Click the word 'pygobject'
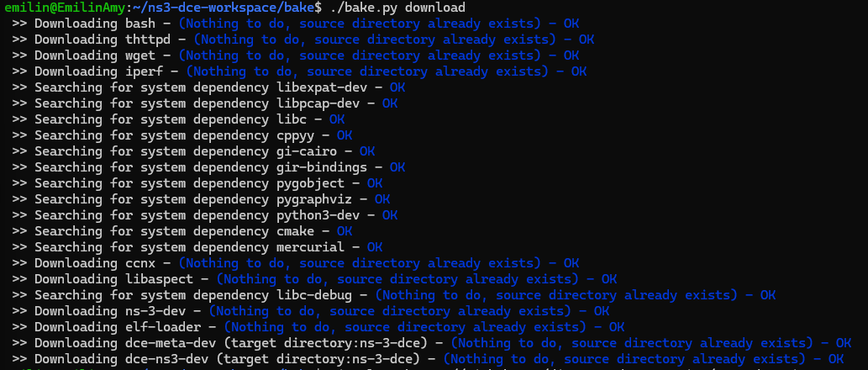This screenshot has width=868, height=370. pos(310,183)
